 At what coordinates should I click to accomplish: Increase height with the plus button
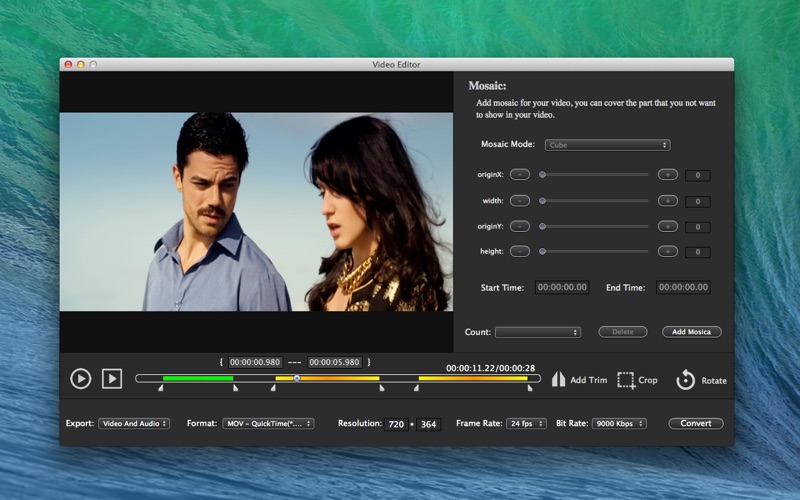click(x=668, y=251)
